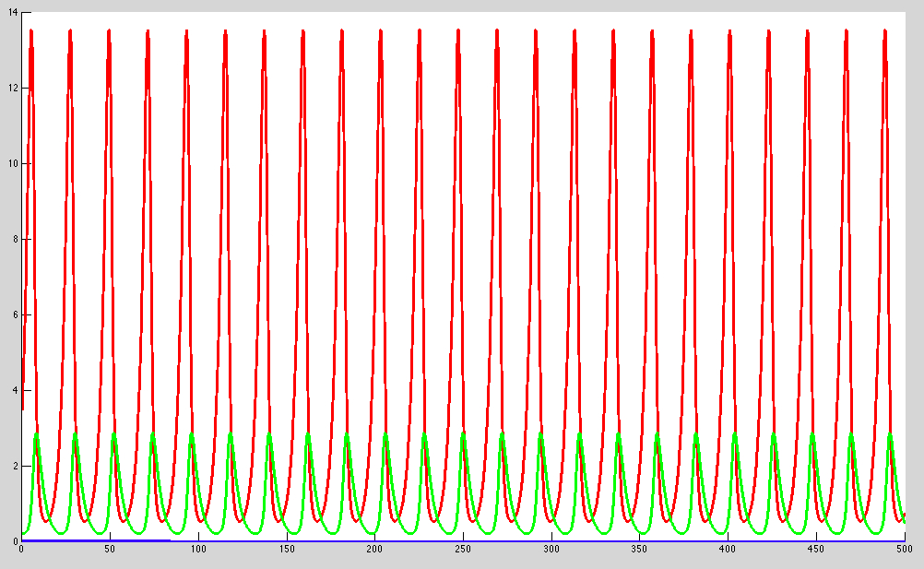Pick the y-axis tick label 8
Image resolution: width=924 pixels, height=569 pixels.
12,240
